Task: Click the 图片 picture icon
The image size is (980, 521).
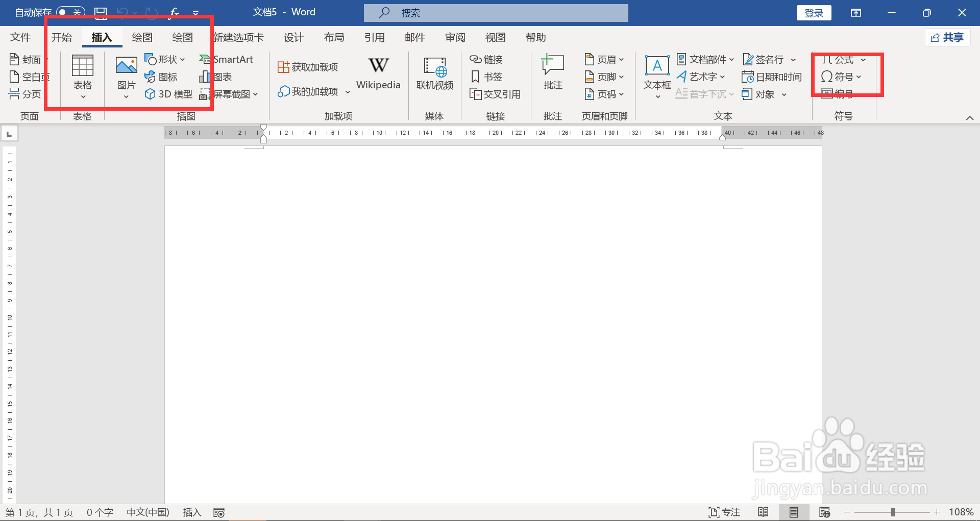Action: pyautogui.click(x=126, y=77)
